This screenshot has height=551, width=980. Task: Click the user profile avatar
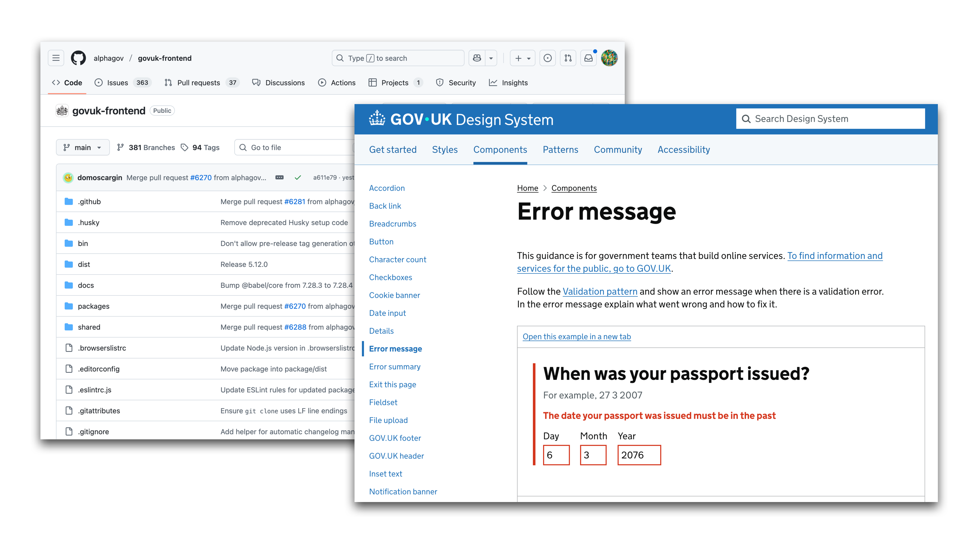pyautogui.click(x=609, y=58)
